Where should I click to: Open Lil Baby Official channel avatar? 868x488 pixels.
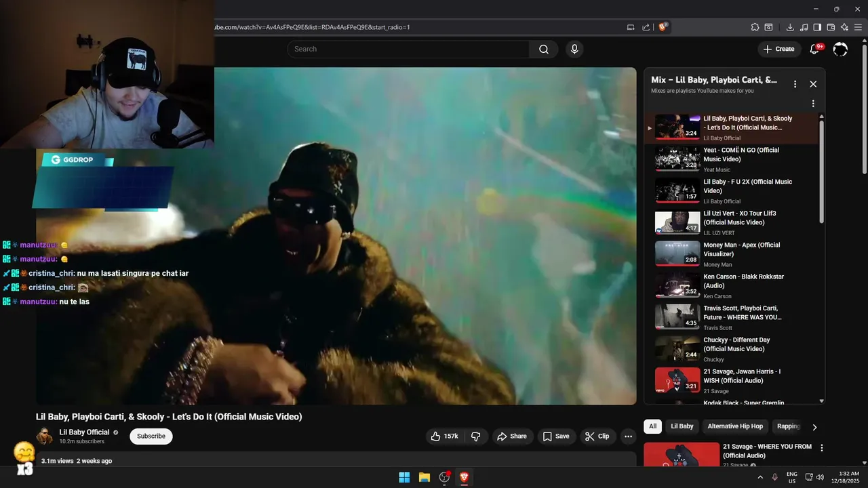coord(45,436)
